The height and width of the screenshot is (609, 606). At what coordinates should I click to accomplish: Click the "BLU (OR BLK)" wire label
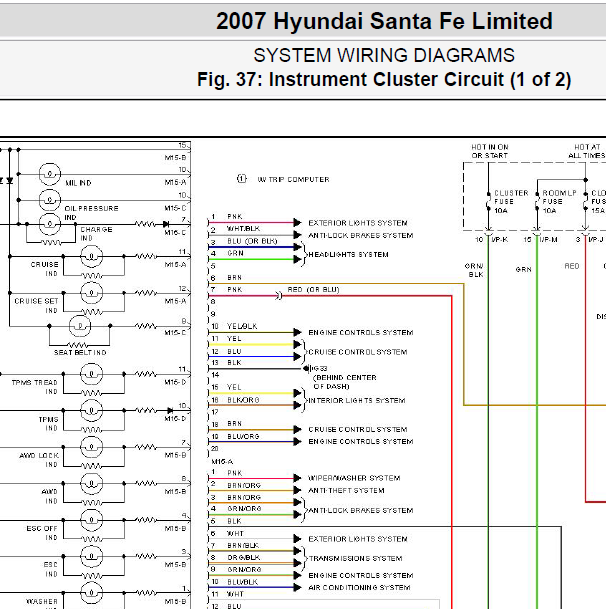(x=252, y=241)
